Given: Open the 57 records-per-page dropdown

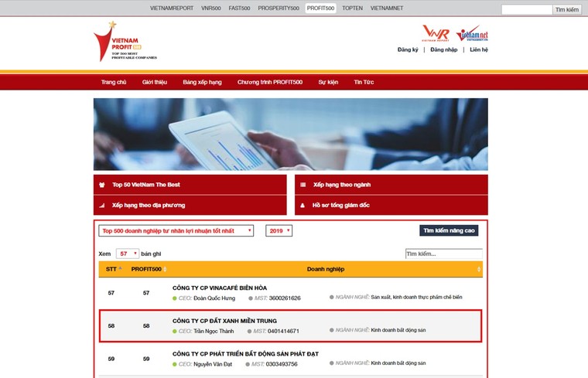Looking at the screenshot, I should [128, 254].
